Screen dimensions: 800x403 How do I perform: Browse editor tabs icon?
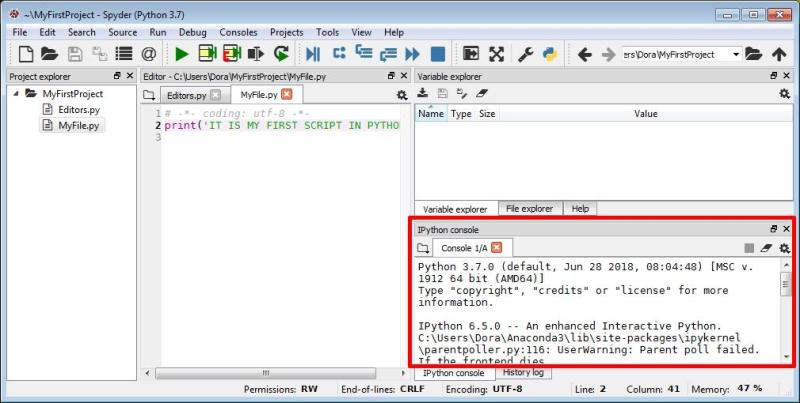click(148, 95)
